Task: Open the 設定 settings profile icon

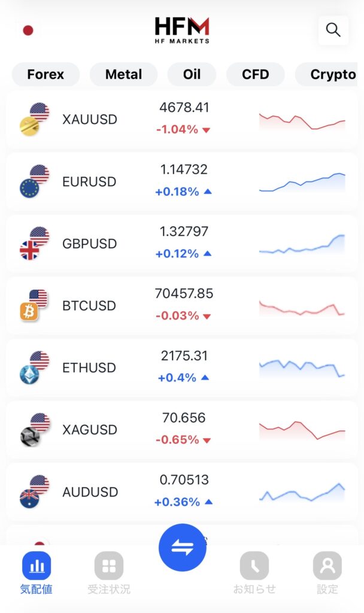Action: tap(327, 566)
